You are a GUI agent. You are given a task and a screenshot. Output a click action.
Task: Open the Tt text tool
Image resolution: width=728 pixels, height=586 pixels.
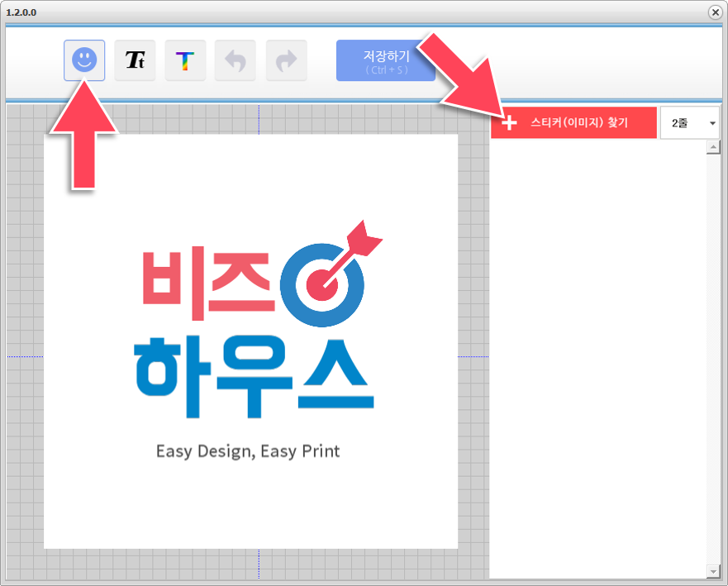[x=135, y=60]
